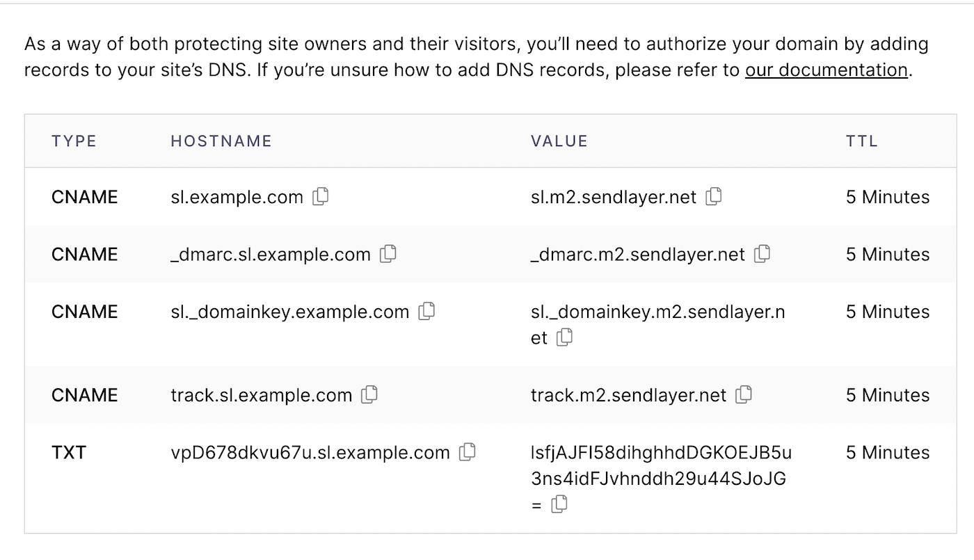Copy the track.sl.example.com hostname
The width and height of the screenshot is (974, 560).
click(369, 395)
